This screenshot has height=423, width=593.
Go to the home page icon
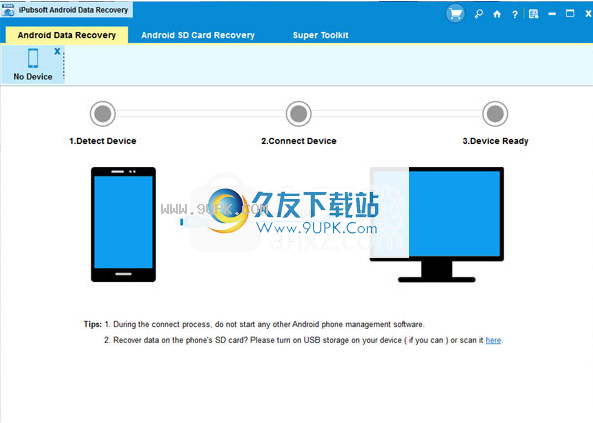pyautogui.click(x=497, y=14)
